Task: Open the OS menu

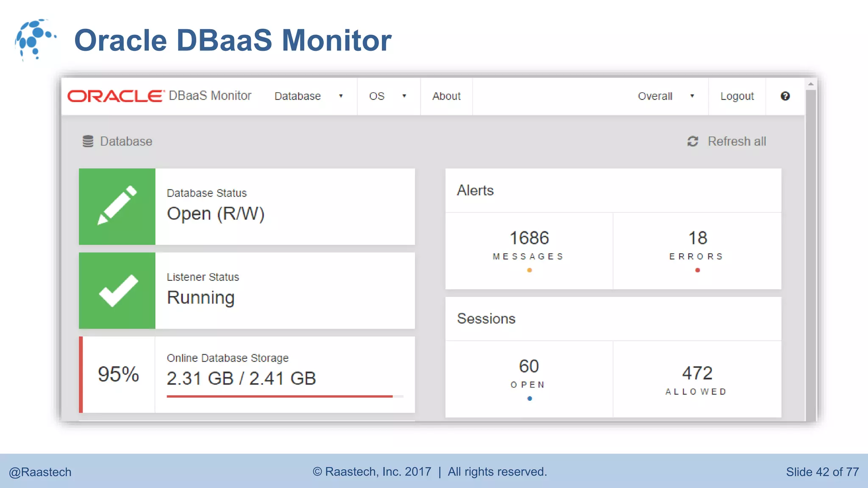Action: point(377,96)
